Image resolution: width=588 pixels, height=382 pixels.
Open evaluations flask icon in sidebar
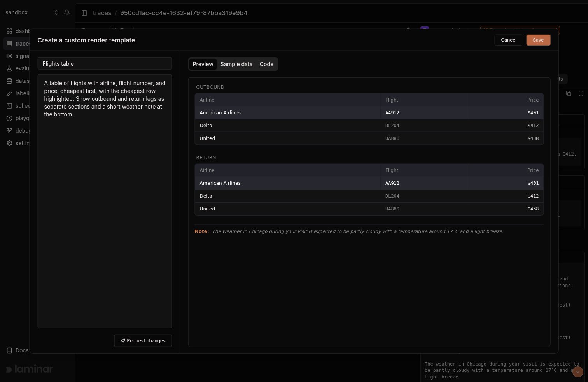point(9,68)
